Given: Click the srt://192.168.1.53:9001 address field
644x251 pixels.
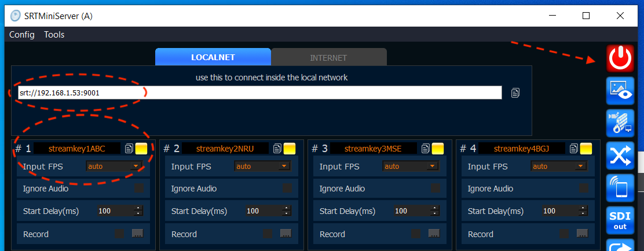Looking at the screenshot, I should (x=259, y=93).
